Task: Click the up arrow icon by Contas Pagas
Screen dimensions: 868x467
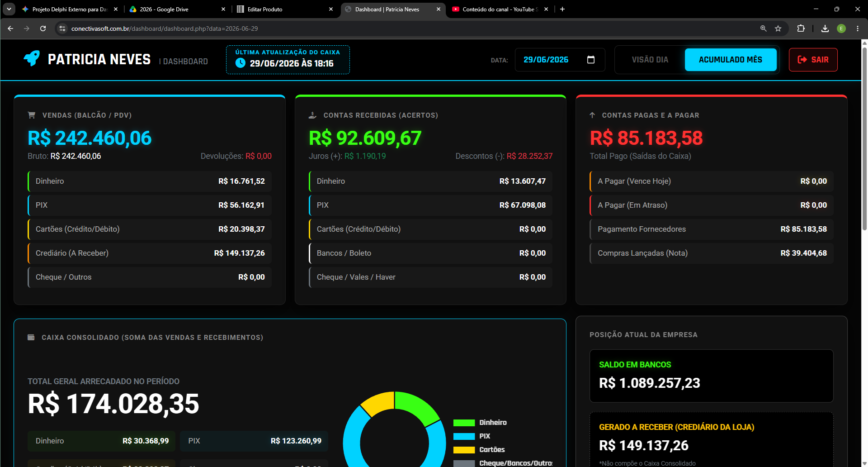Action: pyautogui.click(x=592, y=115)
